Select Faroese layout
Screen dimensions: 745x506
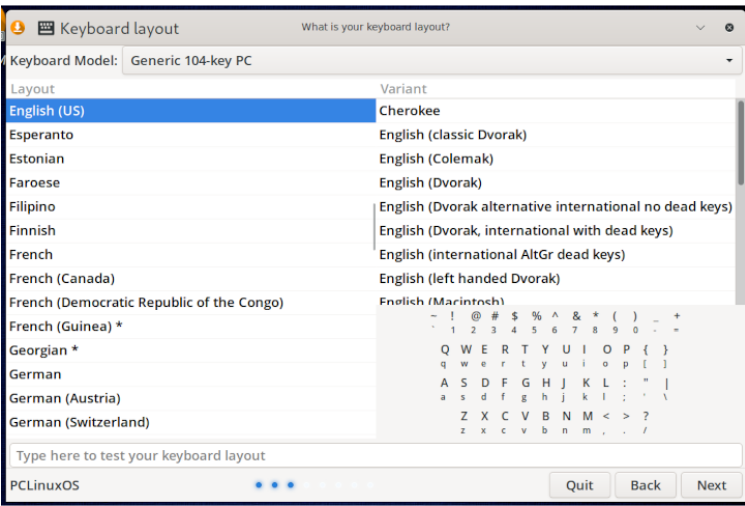point(191,182)
